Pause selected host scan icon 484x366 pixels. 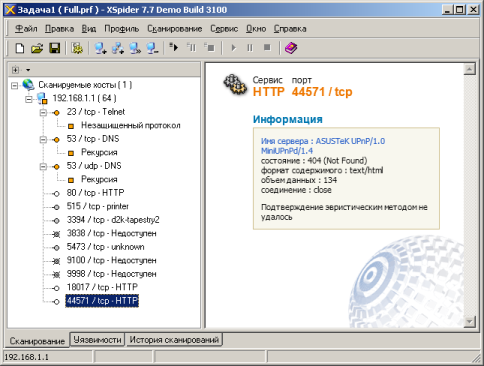[x=192, y=48]
